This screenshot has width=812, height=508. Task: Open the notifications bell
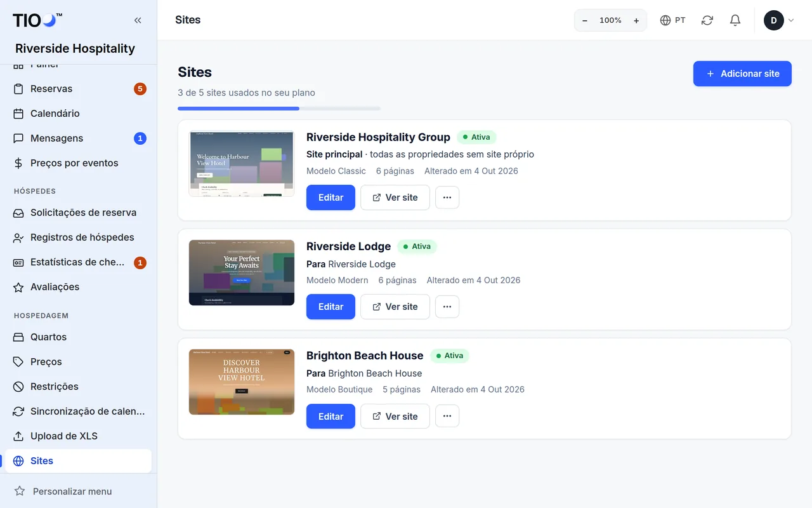[735, 20]
